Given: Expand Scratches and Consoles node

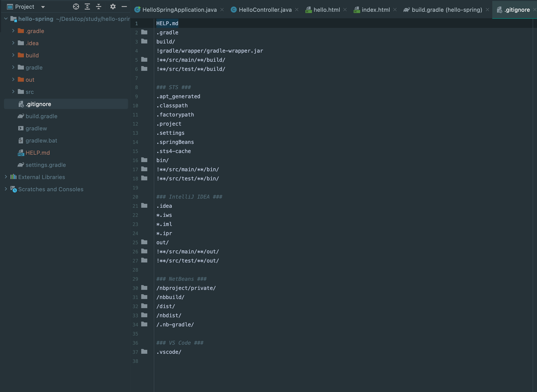Looking at the screenshot, I should tap(6, 189).
